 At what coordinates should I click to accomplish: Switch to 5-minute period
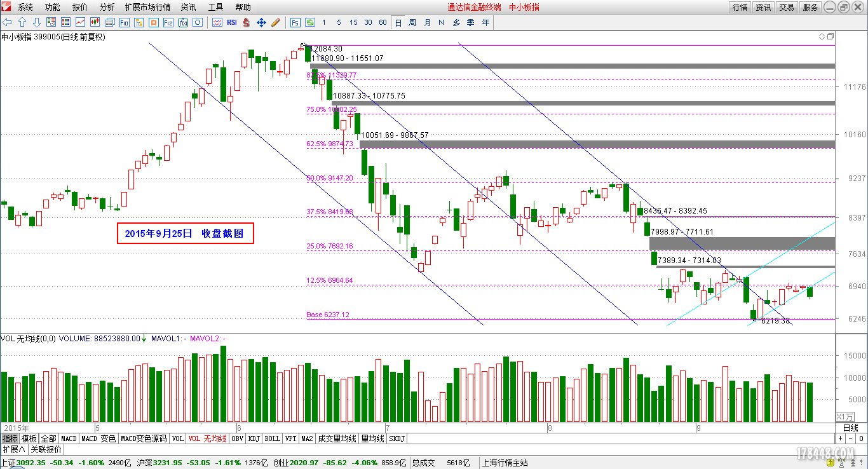(339, 22)
